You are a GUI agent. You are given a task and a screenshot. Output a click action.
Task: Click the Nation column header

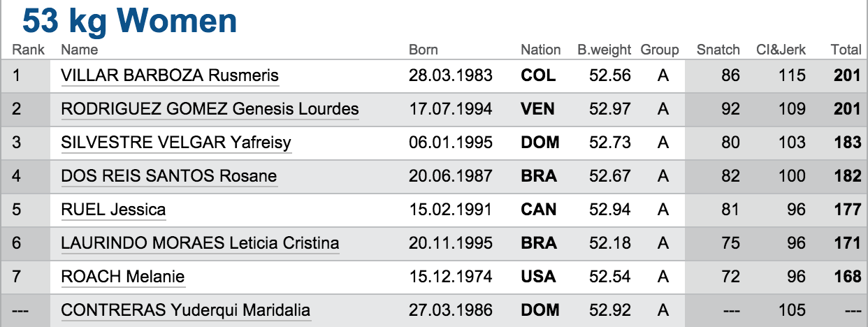(541, 50)
